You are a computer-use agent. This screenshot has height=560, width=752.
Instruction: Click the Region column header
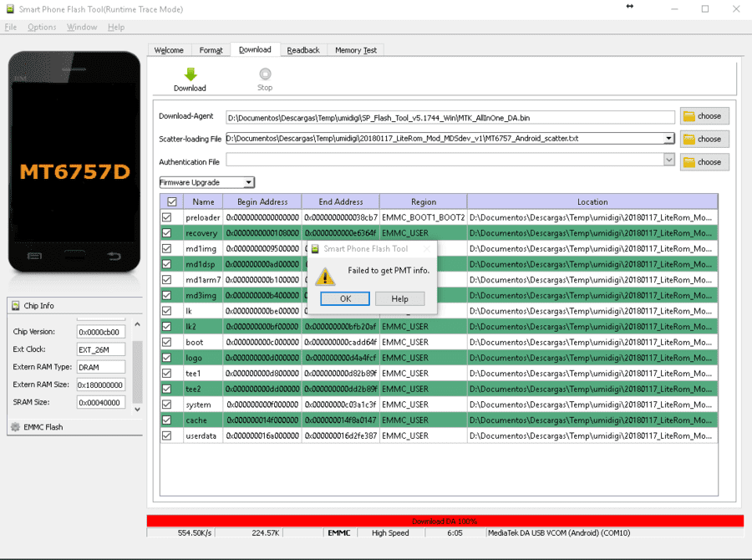[424, 201]
